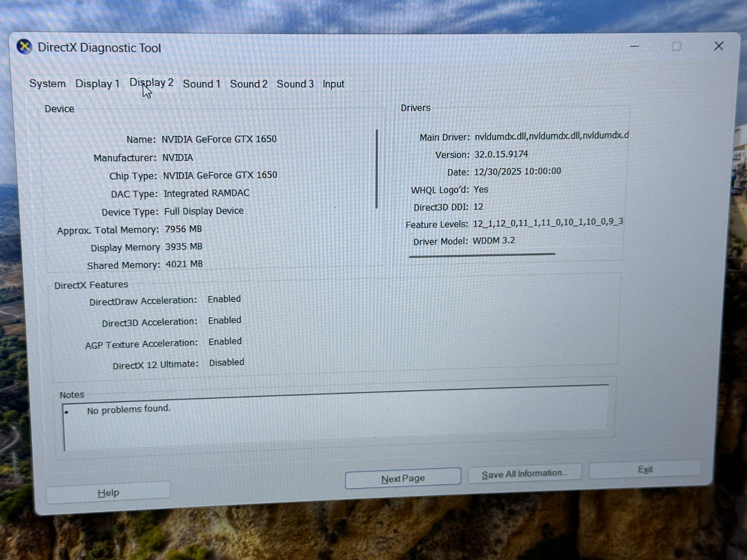Click the DirectX Diagnostic Tool title icon
The image size is (747, 560).
24,47
